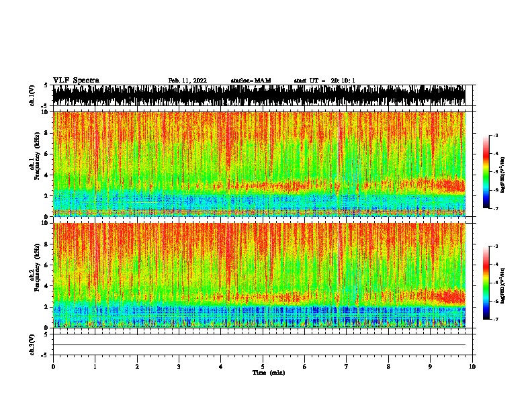The width and height of the screenshot is (532, 411).
Task: Click the "Time (min)" axis label
Action: (269, 373)
